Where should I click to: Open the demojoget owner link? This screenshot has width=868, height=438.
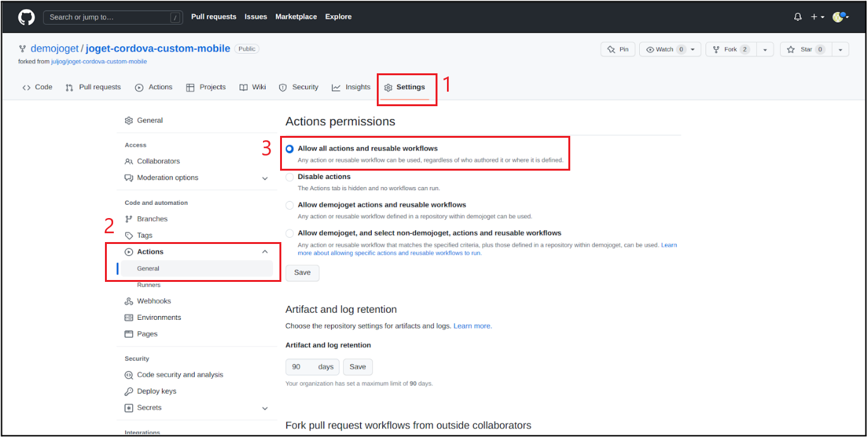click(x=54, y=49)
